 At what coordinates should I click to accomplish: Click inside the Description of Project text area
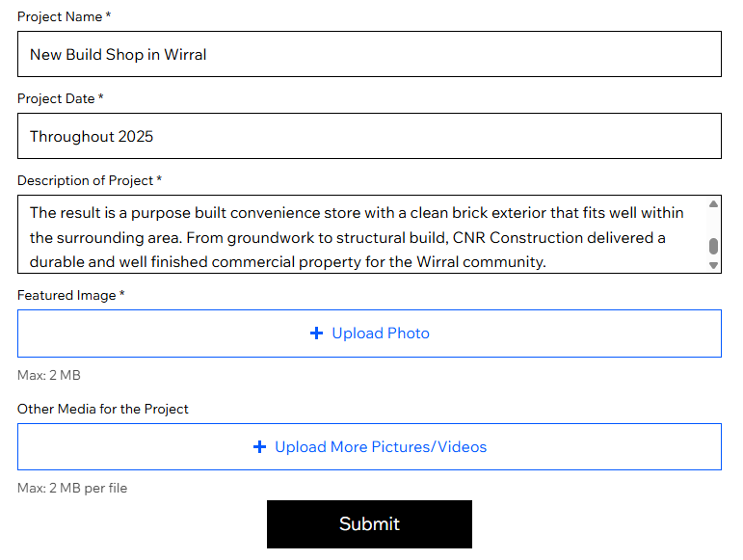tap(357, 236)
